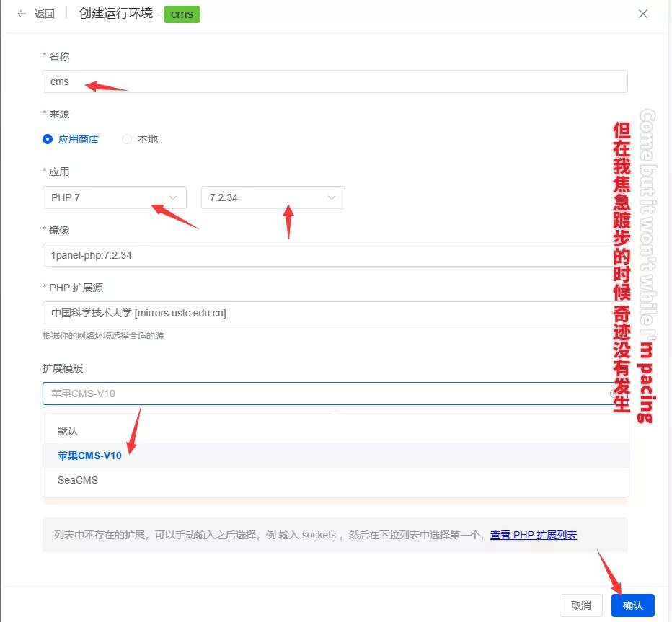672x622 pixels.
Task: Clear the 扩展模版 selection with circle-x icon
Action: [x=614, y=394]
